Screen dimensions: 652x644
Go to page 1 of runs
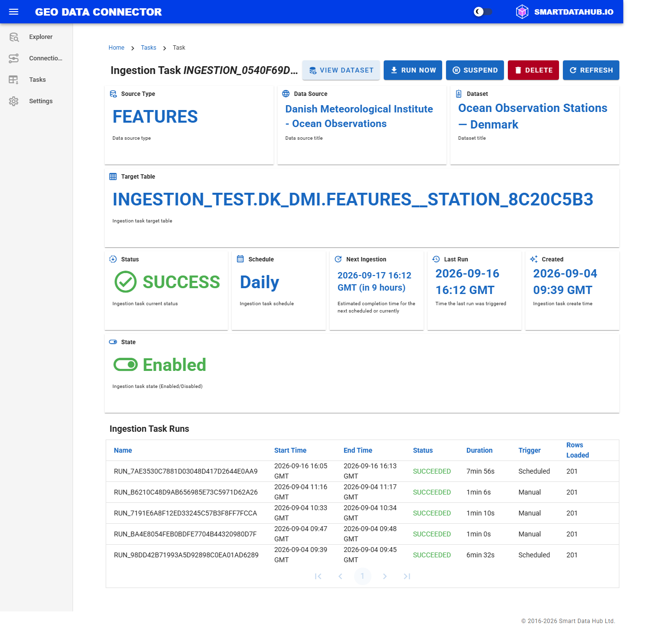tap(362, 576)
